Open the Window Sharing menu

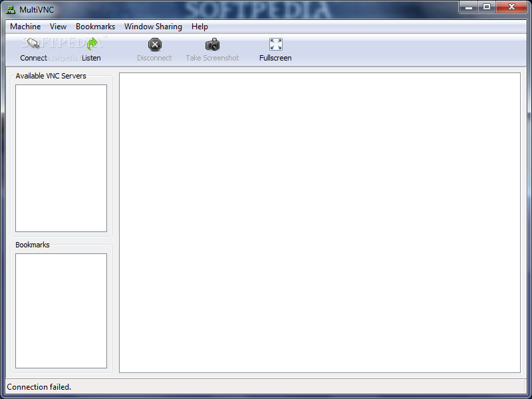point(153,27)
